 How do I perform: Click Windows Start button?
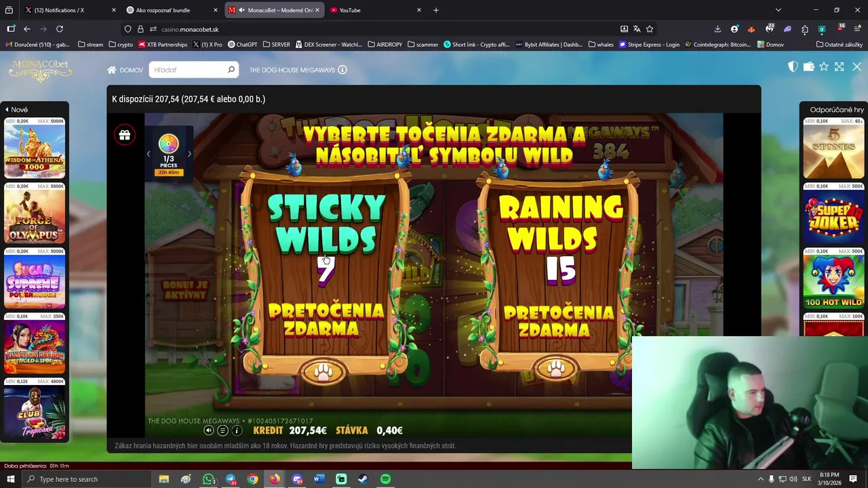tap(10, 479)
